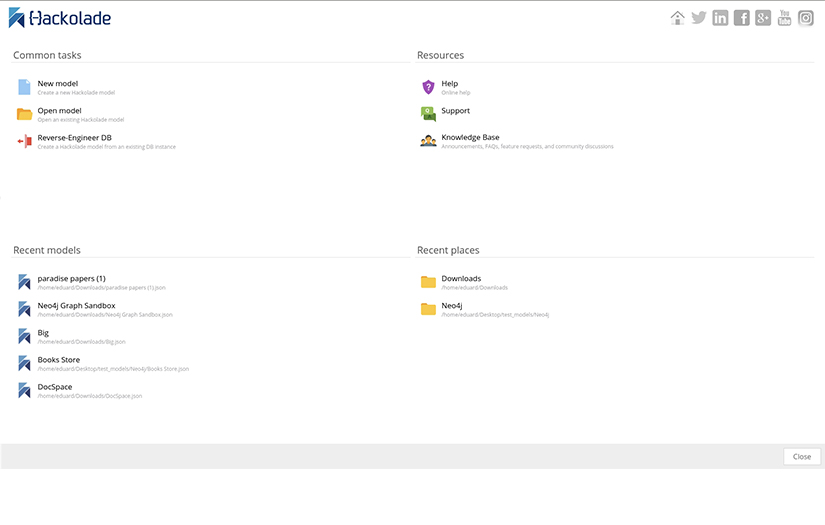Click the New model document icon
Viewport: 825px width, 525px height.
(x=24, y=87)
